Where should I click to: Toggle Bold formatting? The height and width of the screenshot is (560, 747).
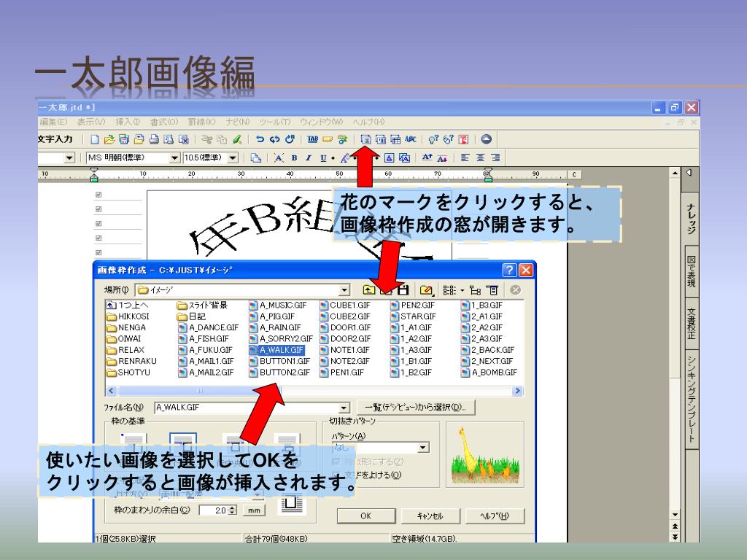coord(294,157)
